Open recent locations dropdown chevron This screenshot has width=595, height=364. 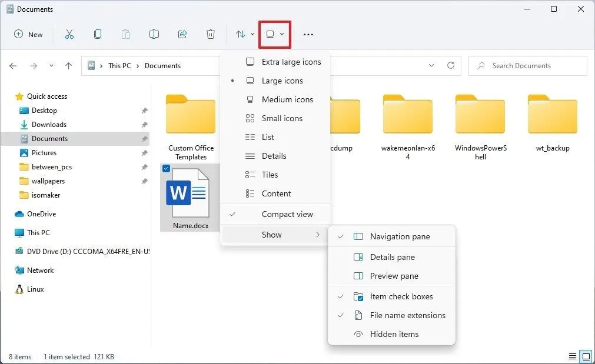(x=51, y=66)
